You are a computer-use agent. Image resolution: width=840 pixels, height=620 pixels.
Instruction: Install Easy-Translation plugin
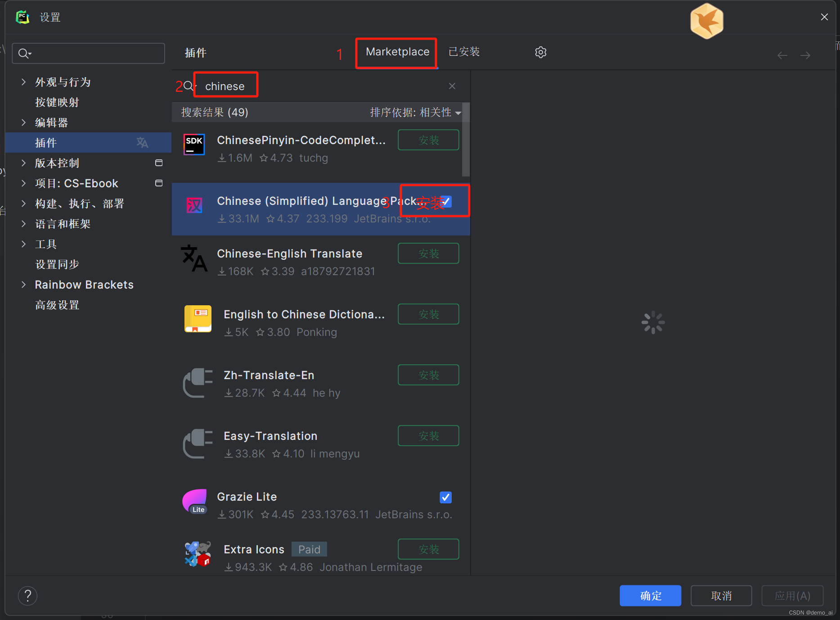[x=428, y=436]
